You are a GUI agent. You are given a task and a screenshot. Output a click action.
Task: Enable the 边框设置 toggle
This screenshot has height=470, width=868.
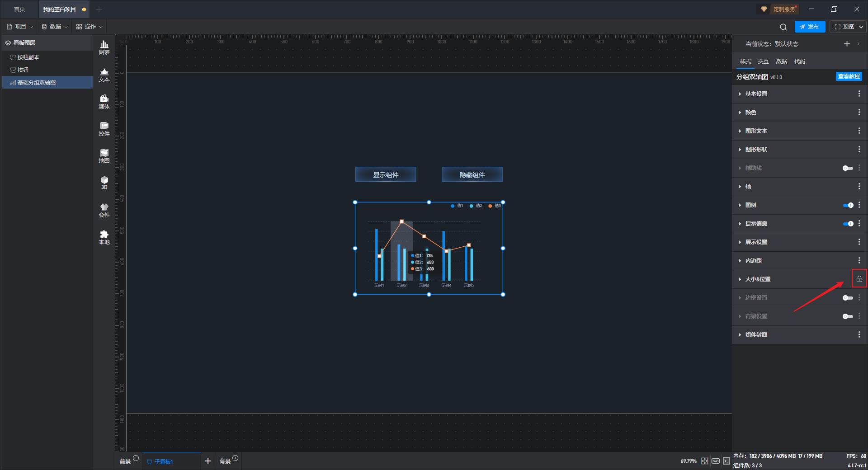848,298
